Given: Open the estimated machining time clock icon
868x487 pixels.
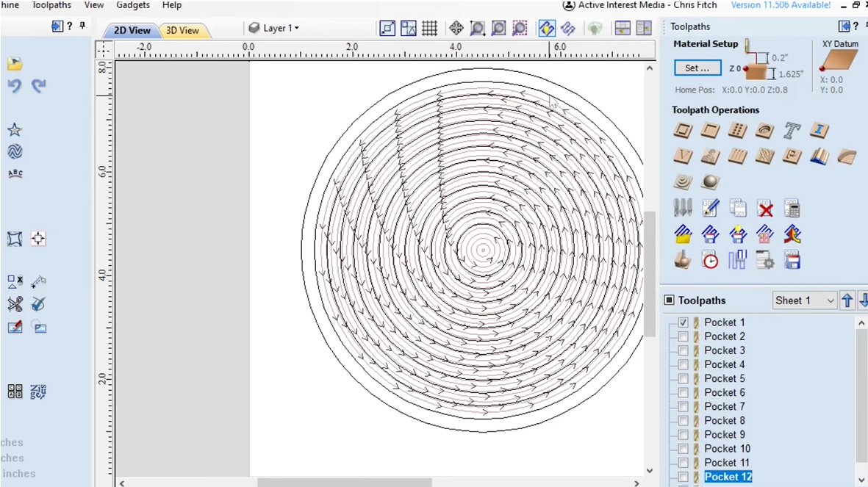Looking at the screenshot, I should coord(710,260).
